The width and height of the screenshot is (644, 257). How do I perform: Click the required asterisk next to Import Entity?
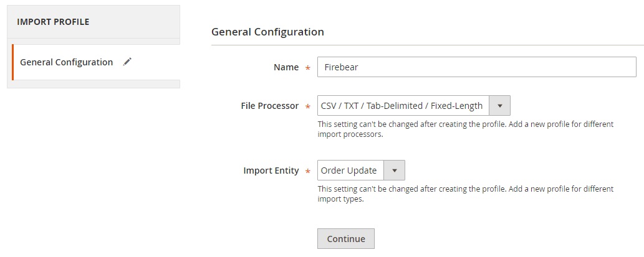(307, 171)
